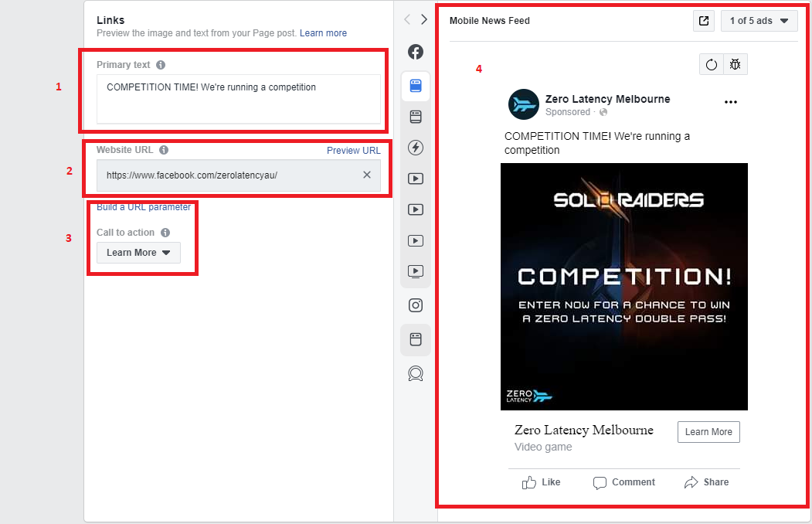The height and width of the screenshot is (524, 812).
Task: Click into the Primary text box
Action: point(238,99)
